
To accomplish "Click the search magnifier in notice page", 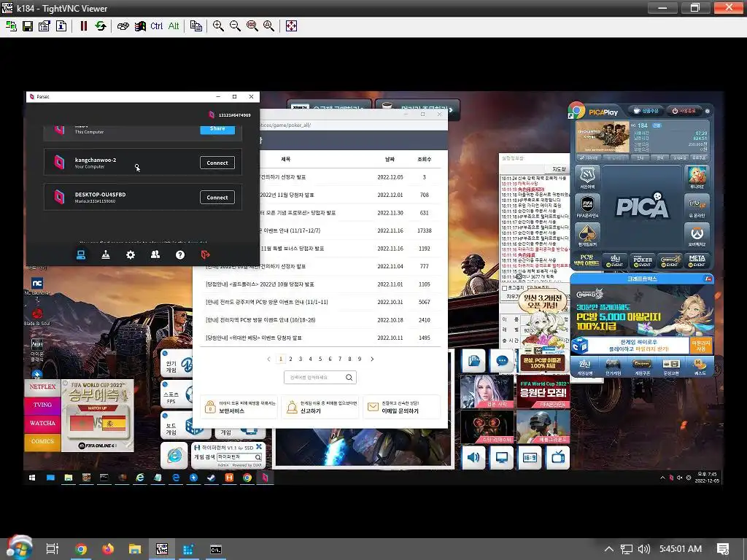I will pos(349,377).
